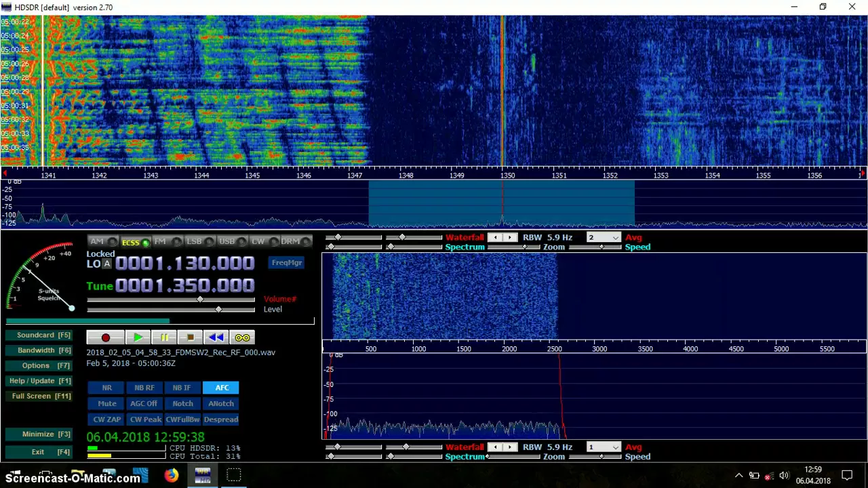The width and height of the screenshot is (868, 488).
Task: Open Firefox from the taskbar
Action: coord(172,475)
